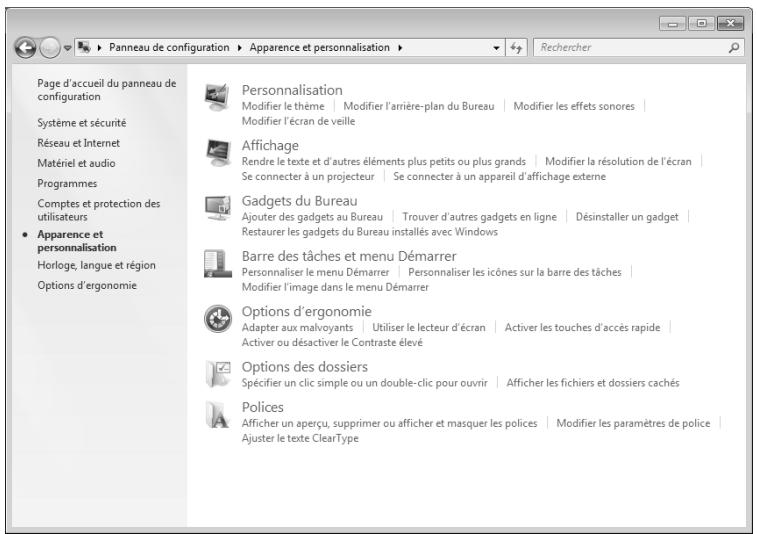
Task: Click Adapter aux malvoyants
Action: (297, 327)
